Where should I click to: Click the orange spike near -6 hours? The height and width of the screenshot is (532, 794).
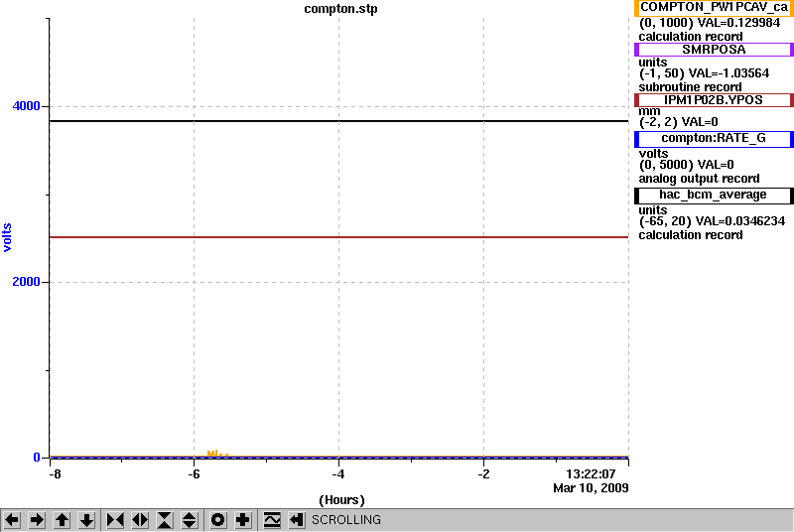pyautogui.click(x=216, y=454)
